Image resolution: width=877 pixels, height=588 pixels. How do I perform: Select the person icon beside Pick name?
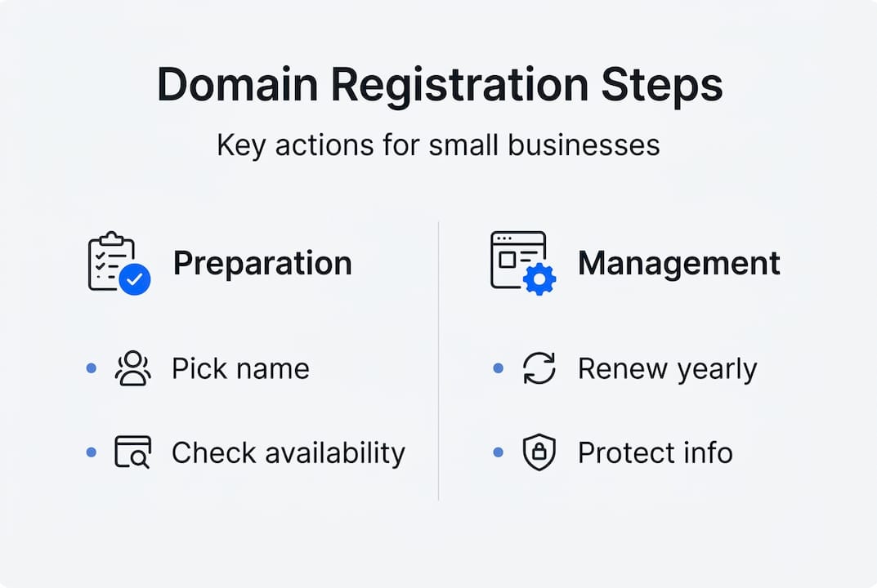pyautogui.click(x=132, y=368)
